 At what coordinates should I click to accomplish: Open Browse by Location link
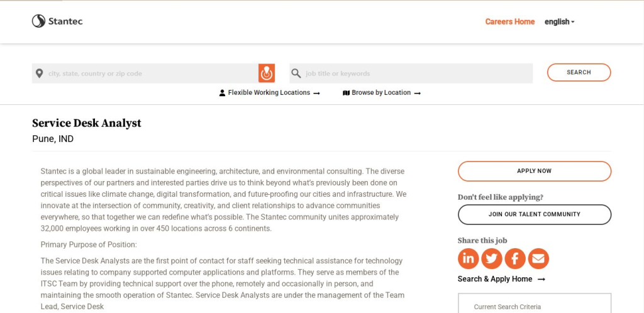click(382, 93)
